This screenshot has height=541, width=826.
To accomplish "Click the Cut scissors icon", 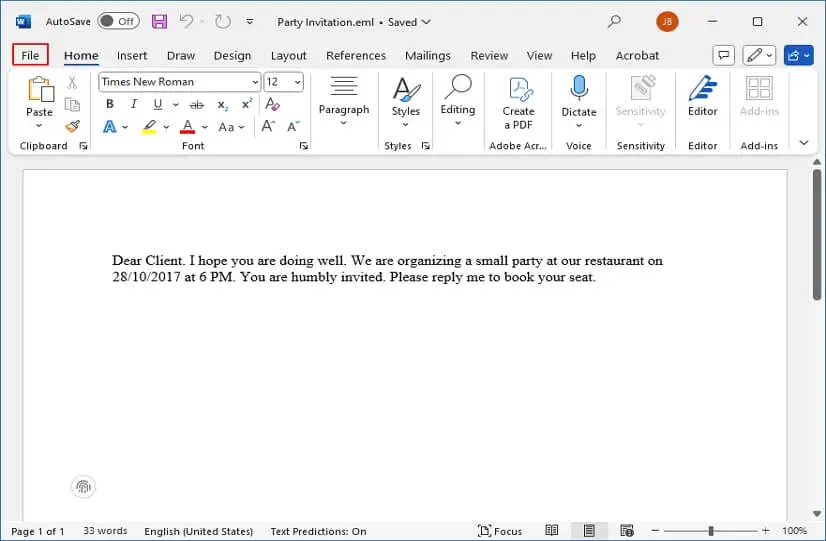I will pos(72,82).
